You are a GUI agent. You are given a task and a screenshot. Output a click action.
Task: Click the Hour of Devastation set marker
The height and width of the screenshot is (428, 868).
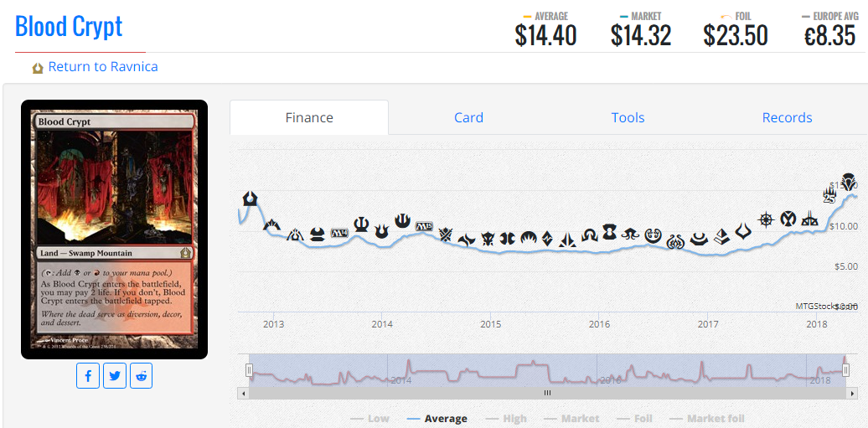pyautogui.click(x=742, y=229)
